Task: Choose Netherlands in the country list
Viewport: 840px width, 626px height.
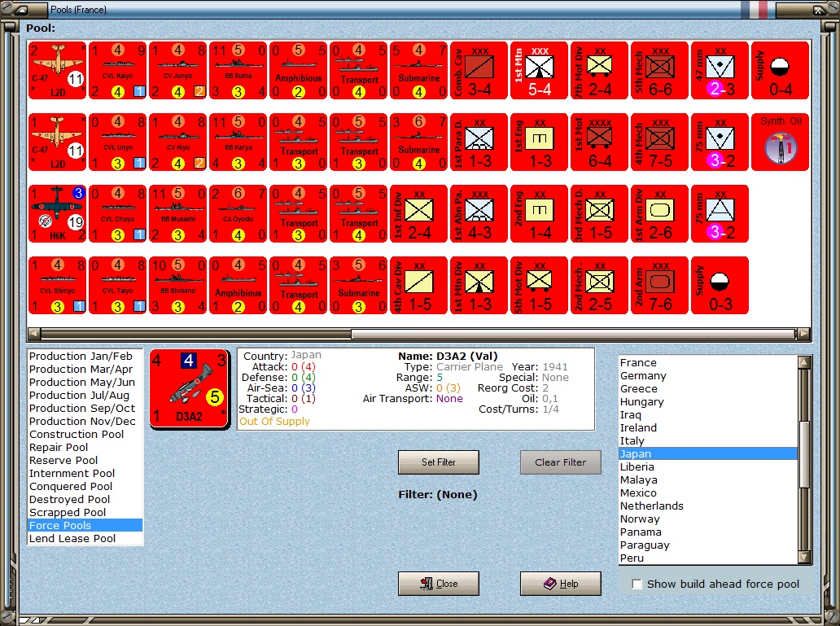Action: click(x=708, y=506)
